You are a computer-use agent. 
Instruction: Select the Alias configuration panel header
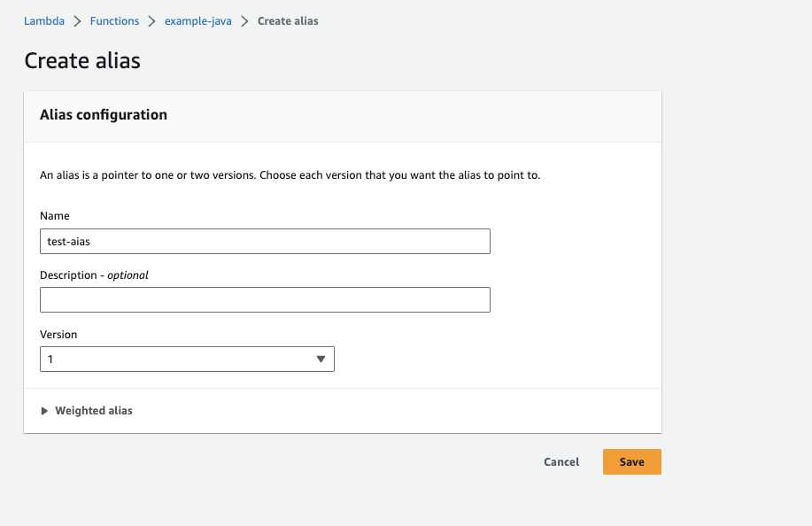tap(104, 115)
